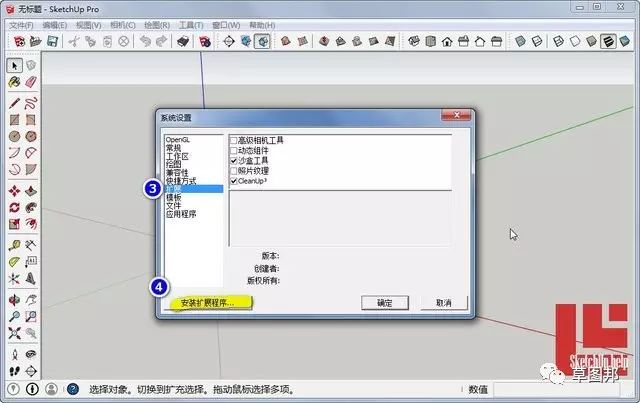Viewport: 640px width, 403px height.
Task: Select the Section Plane tool
Action: [x=31, y=371]
